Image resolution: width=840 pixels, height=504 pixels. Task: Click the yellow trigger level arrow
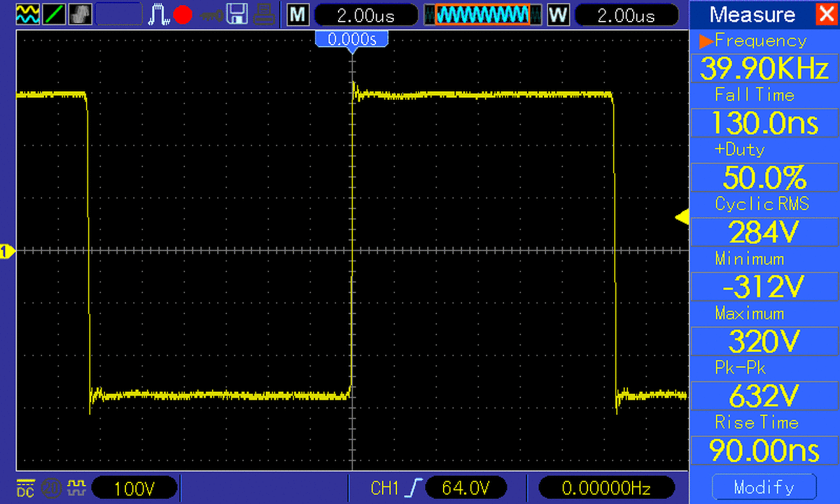[x=682, y=218]
